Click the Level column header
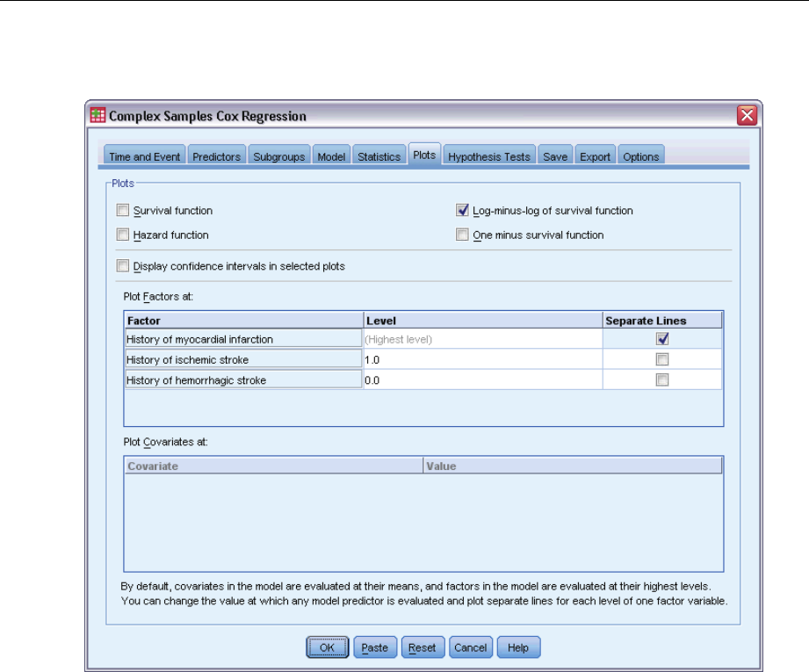Screen dimensions: 809x672 pos(483,321)
